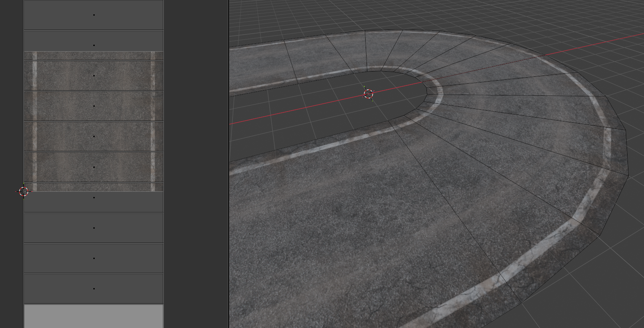Click the 3D cursor in the 3D viewport
Screen dimensions: 644x328
(x=368, y=94)
